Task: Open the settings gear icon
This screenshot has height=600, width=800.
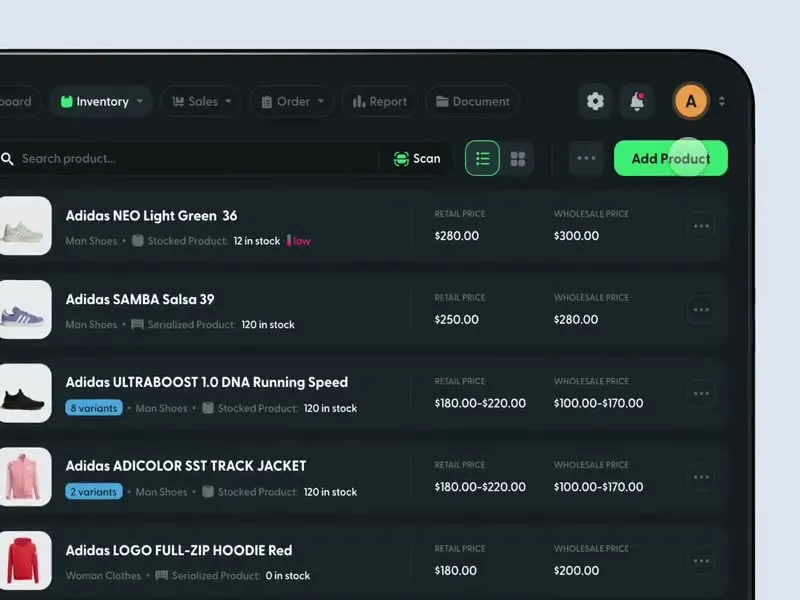Action: (595, 101)
